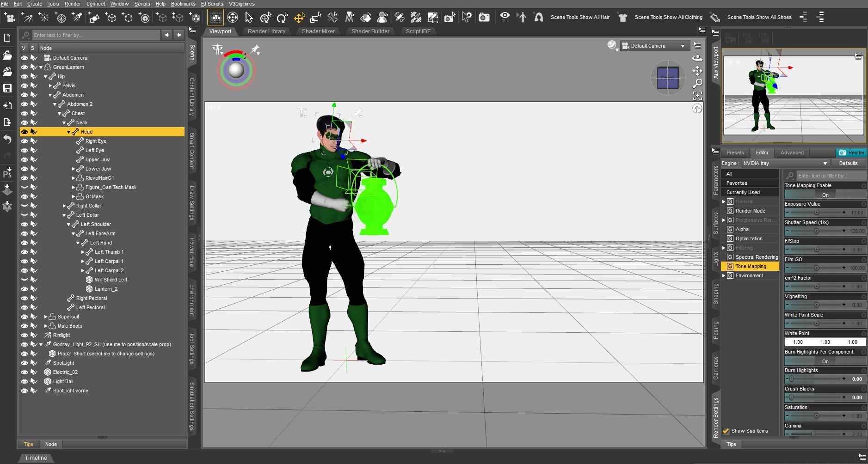This screenshot has width=868, height=464.
Task: Click the Show All eye icon
Action: (x=505, y=18)
